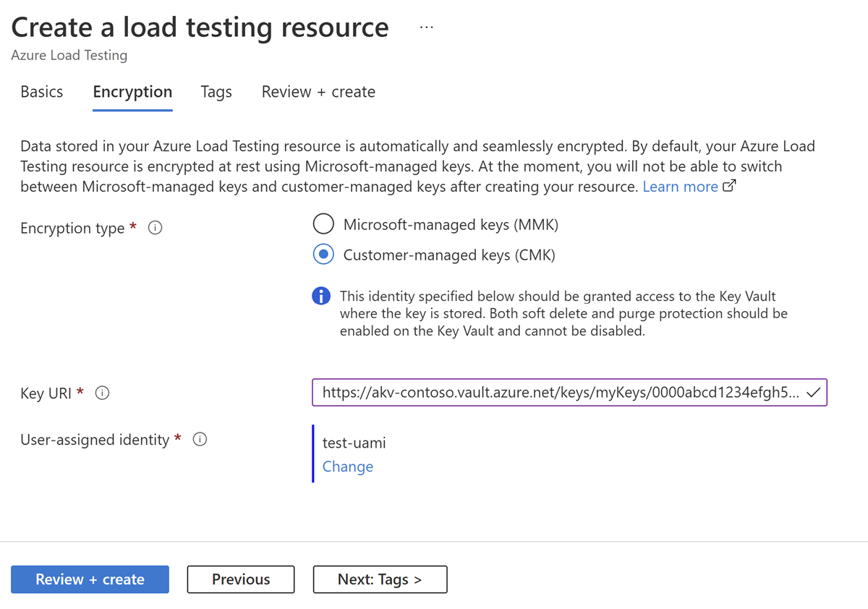This screenshot has height=609, width=868.
Task: Click the User-assigned identity info icon
Action: [x=200, y=439]
